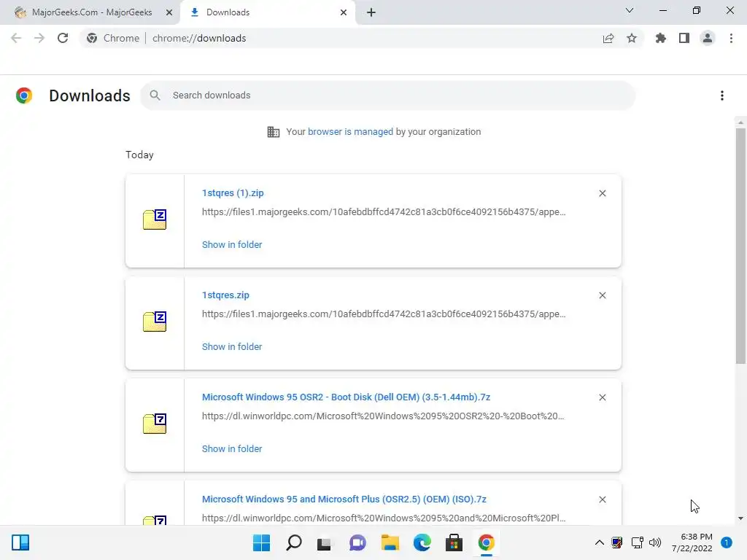Image resolution: width=747 pixels, height=560 pixels.
Task: Close the MajorGeeks.Com tab
Action: click(169, 13)
